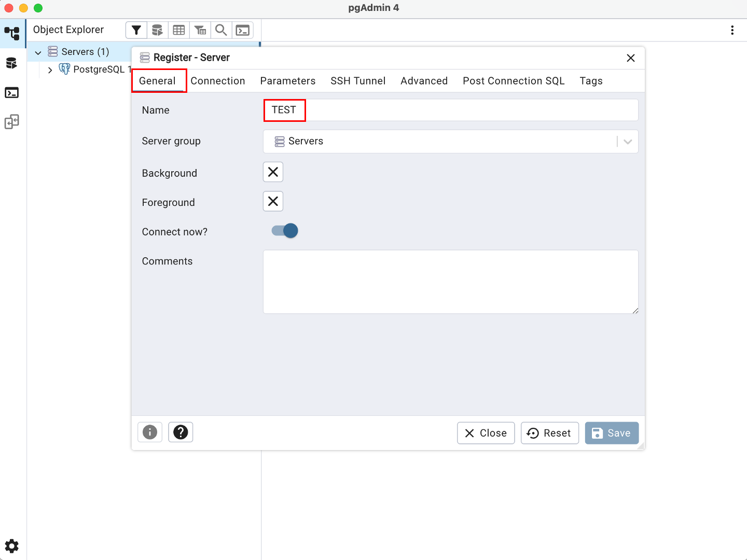Open the settings gear icon
The height and width of the screenshot is (560, 747).
11,546
